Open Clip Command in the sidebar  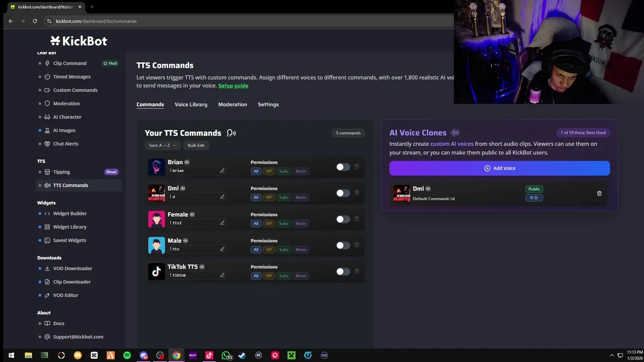coord(70,63)
